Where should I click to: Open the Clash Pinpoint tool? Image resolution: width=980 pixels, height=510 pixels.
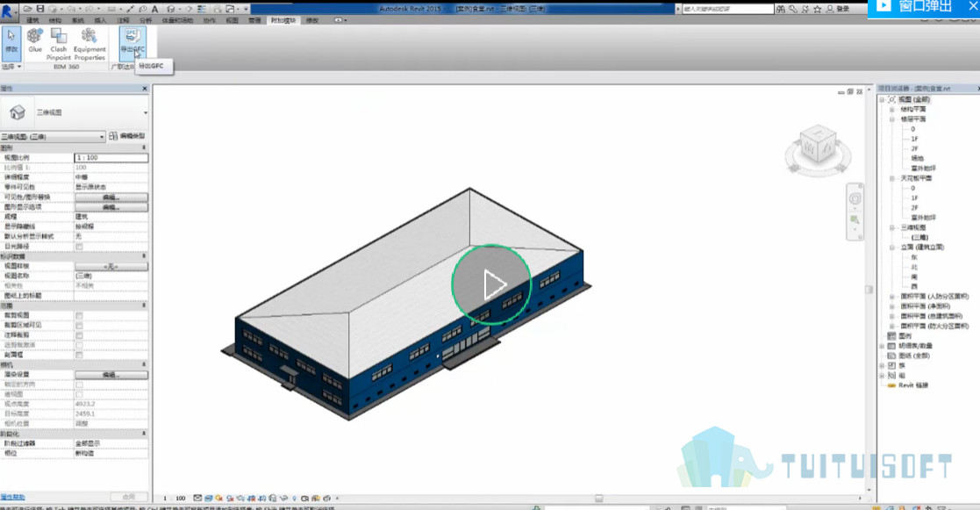click(59, 44)
